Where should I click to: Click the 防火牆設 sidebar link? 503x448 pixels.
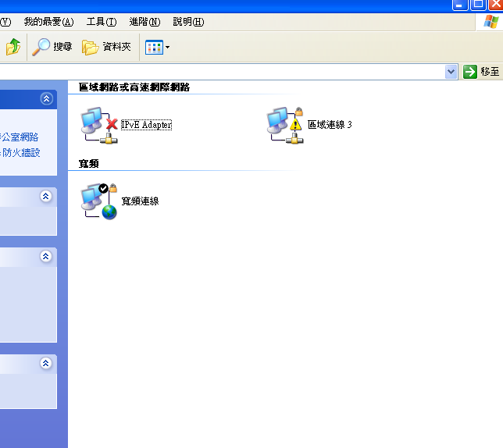click(20, 152)
